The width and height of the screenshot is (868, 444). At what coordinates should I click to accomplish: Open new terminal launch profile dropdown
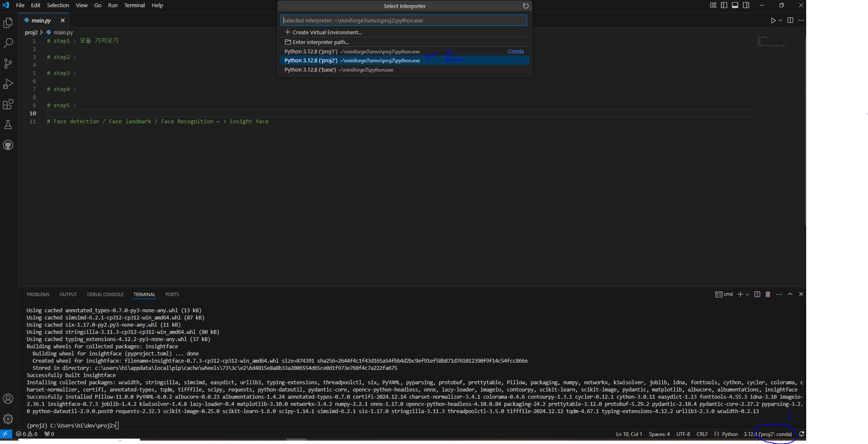[747, 294]
